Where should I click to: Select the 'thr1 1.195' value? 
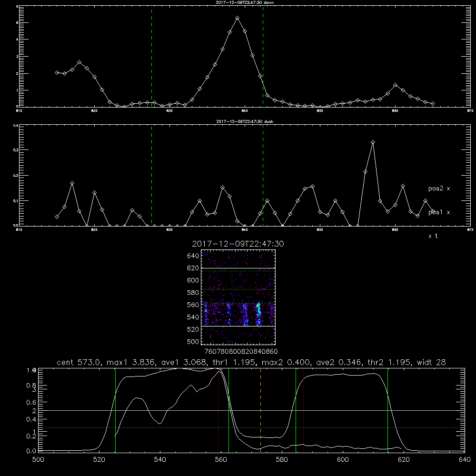pos(236,362)
